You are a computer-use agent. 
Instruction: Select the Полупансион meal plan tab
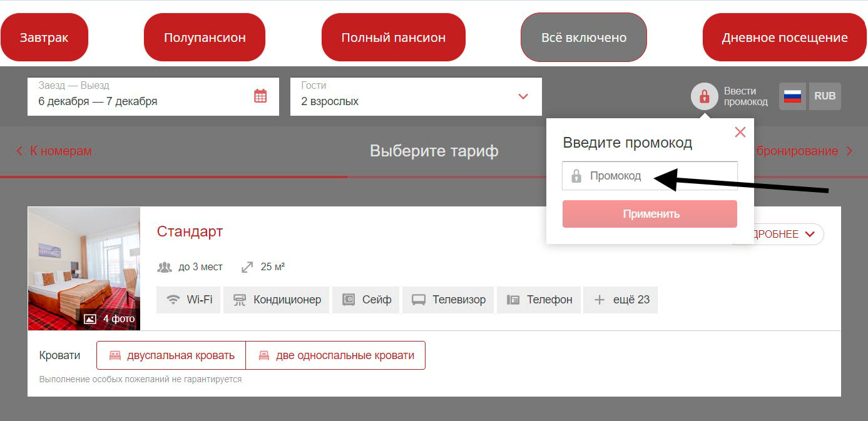pyautogui.click(x=205, y=38)
